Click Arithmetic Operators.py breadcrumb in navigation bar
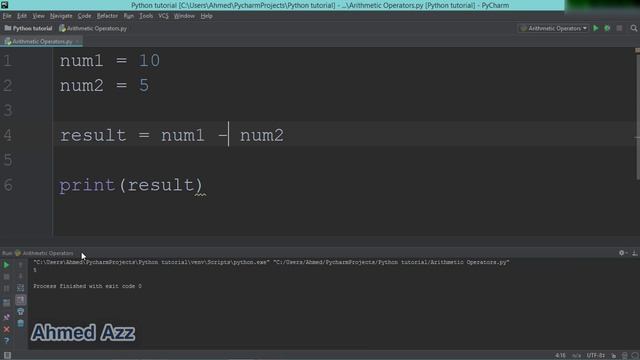Viewport: 640px width, 360px height. 93,28
